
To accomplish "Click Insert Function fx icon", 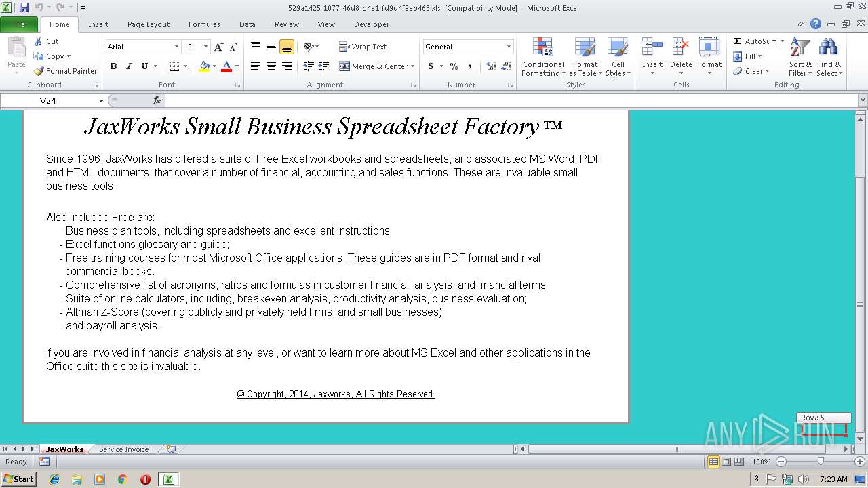I will 157,100.
